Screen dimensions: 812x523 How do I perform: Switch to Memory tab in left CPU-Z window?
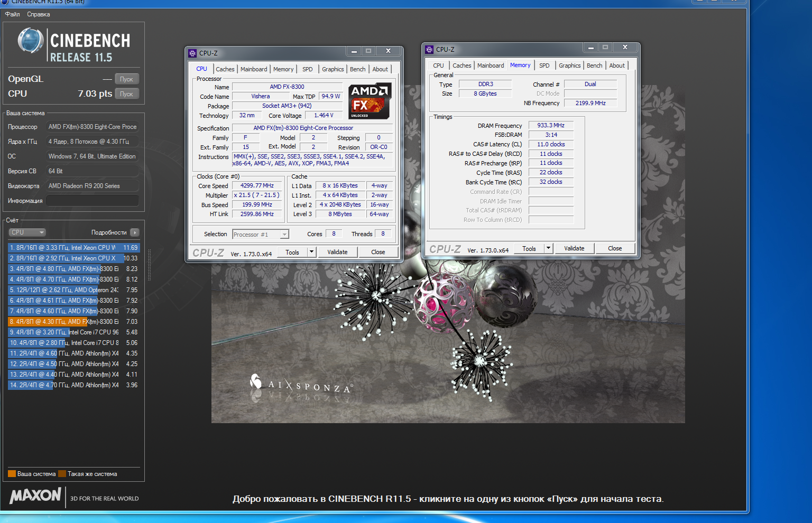(x=283, y=69)
